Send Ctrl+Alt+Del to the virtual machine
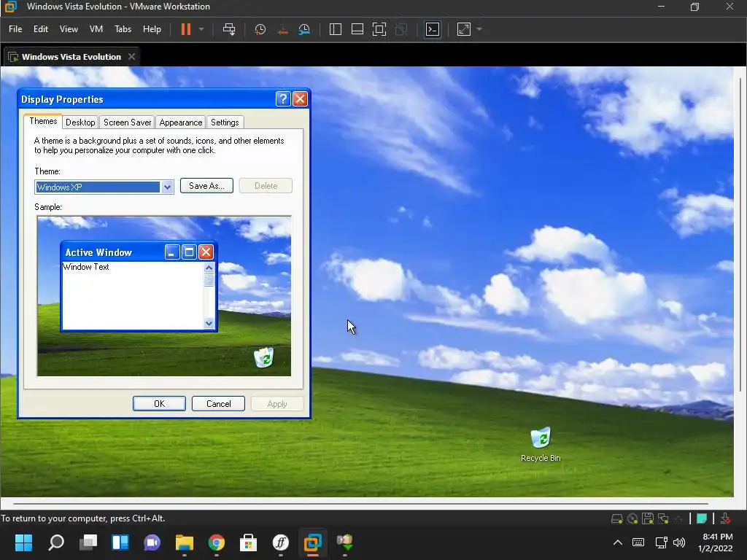The height and width of the screenshot is (560, 747). coord(229,29)
